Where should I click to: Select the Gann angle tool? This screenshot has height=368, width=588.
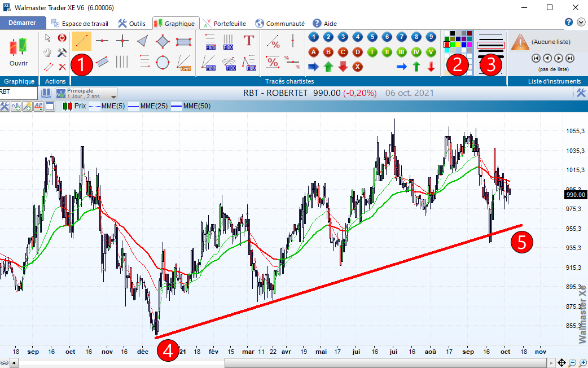click(x=184, y=62)
